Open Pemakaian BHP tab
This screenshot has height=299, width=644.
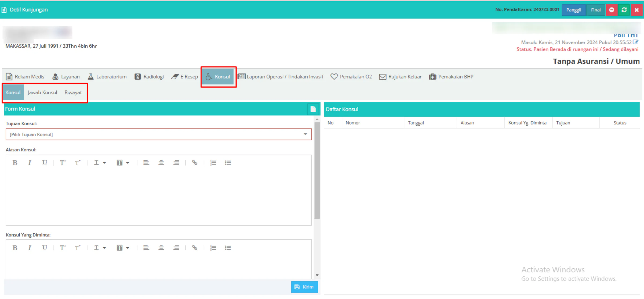tap(451, 77)
